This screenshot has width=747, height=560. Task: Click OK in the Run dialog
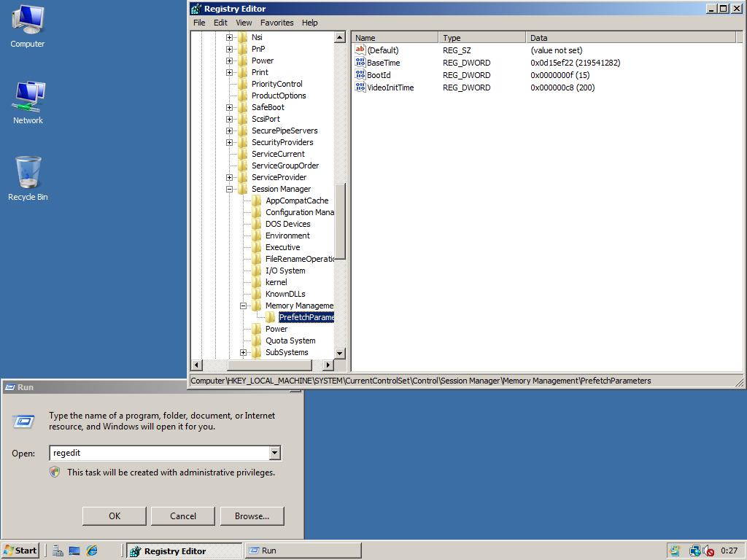point(115,516)
